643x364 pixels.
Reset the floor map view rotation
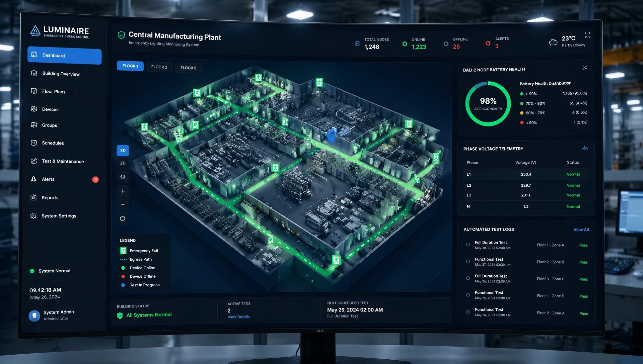(123, 218)
